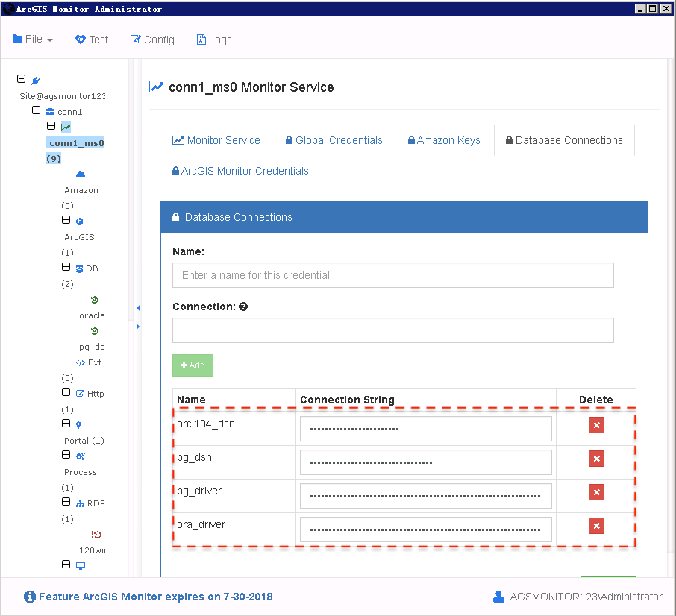Collapse the Site root tree node
The width and height of the screenshot is (676, 616).
(21, 79)
